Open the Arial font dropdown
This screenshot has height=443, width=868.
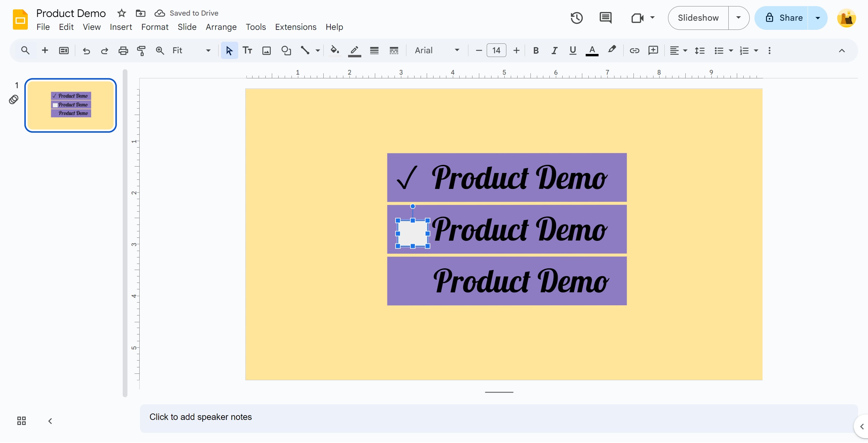pyautogui.click(x=437, y=51)
